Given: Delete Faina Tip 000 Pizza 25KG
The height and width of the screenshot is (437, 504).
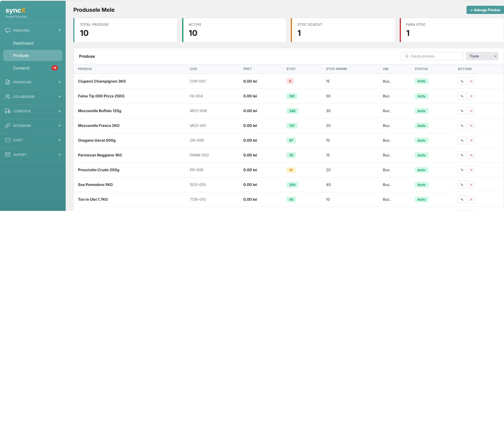Looking at the screenshot, I should [471, 96].
